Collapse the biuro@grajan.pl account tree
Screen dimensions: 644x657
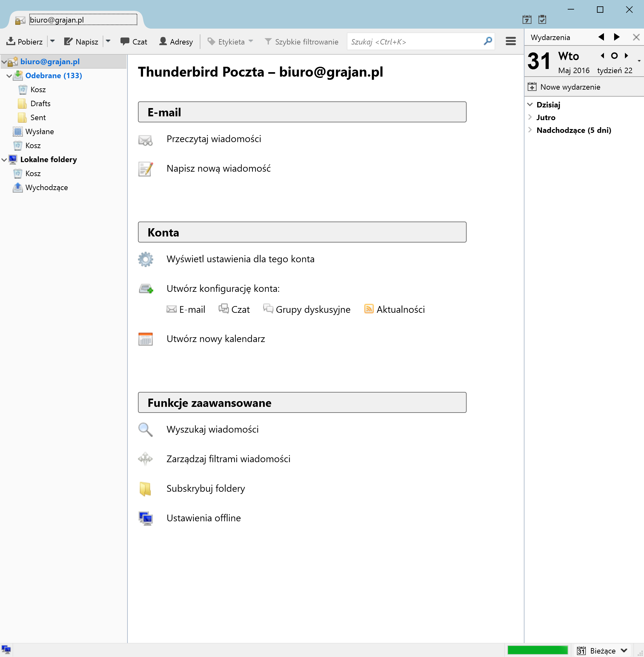click(x=4, y=62)
